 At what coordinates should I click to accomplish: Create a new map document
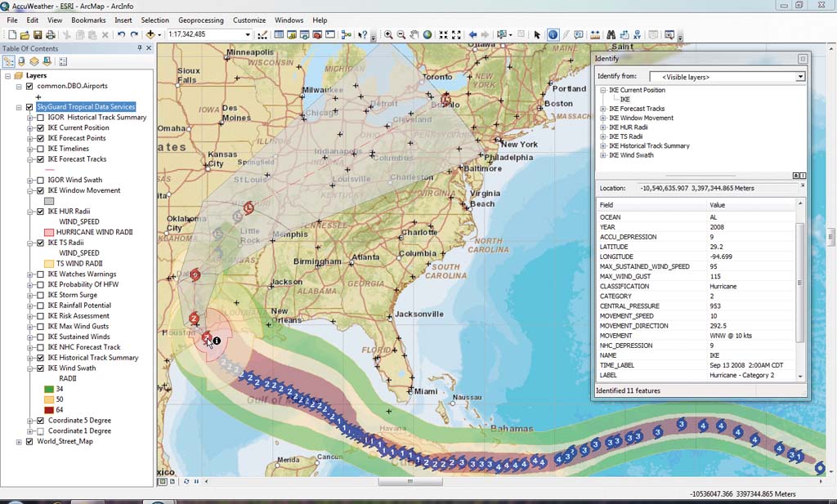(x=11, y=34)
